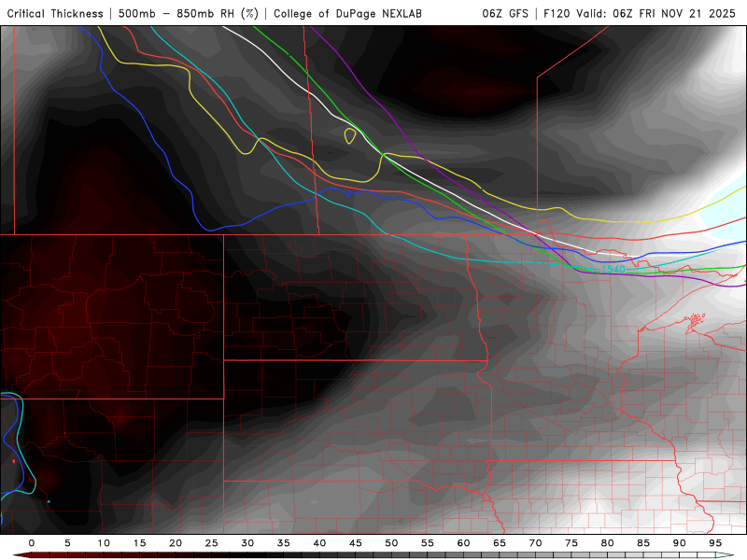Click the "500mb – 850mb RH (%)" label
This screenshot has width=747, height=560.
pos(189,13)
